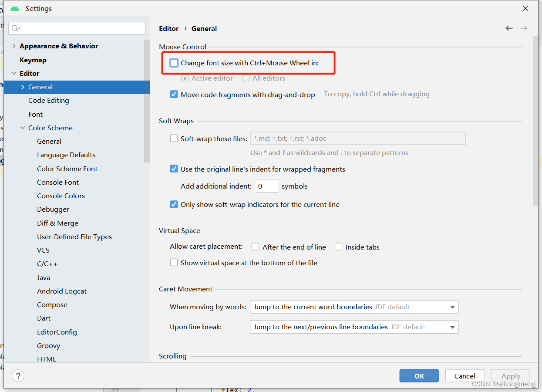This screenshot has width=542, height=392.
Task: Select Keymap in settings tree
Action: click(33, 60)
